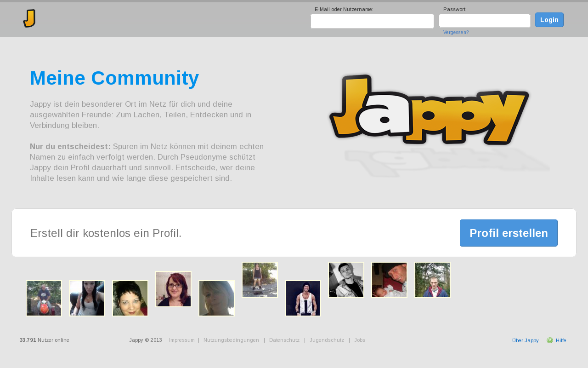Image resolution: width=588 pixels, height=368 pixels.
Task: Open profile photo of person standing on street
Action: pyautogui.click(x=260, y=280)
